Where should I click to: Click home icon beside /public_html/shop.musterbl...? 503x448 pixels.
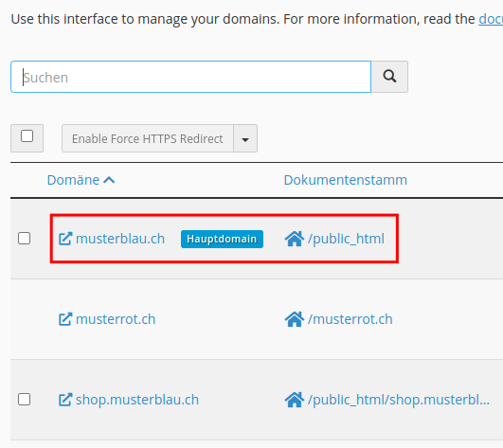(295, 400)
